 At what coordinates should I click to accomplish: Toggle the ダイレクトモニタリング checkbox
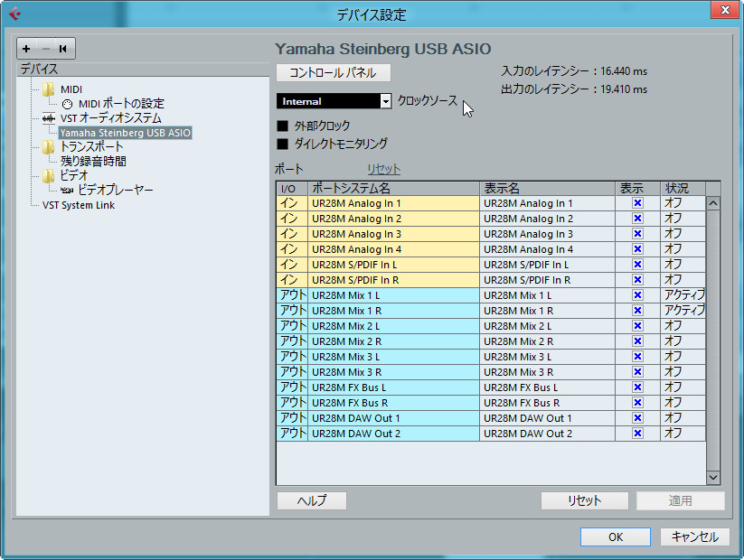(x=283, y=144)
